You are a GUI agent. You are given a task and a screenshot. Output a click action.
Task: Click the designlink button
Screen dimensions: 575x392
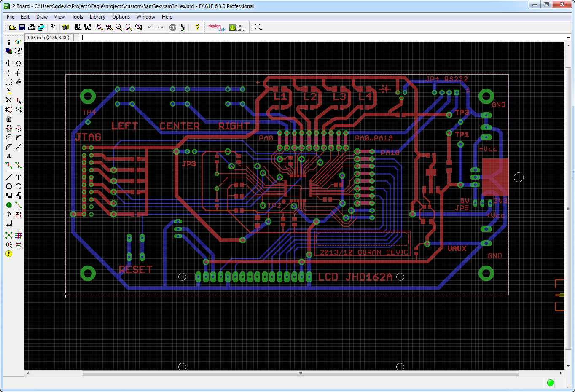(x=217, y=27)
